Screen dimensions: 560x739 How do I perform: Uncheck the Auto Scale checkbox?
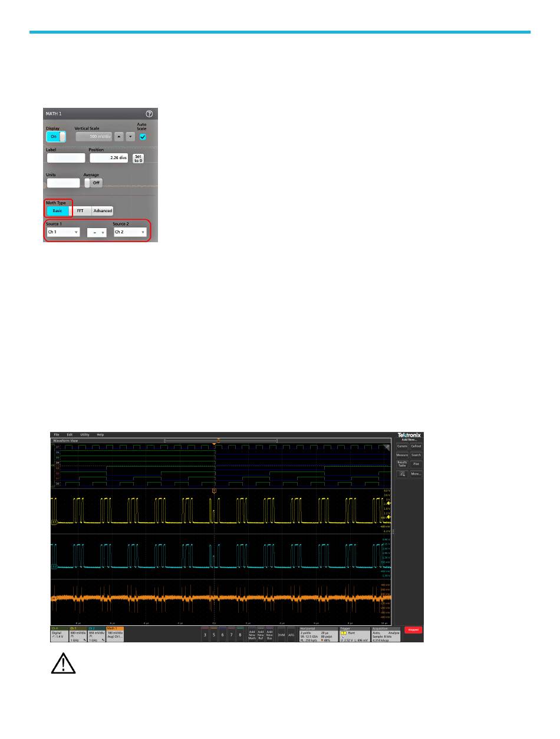coord(143,137)
